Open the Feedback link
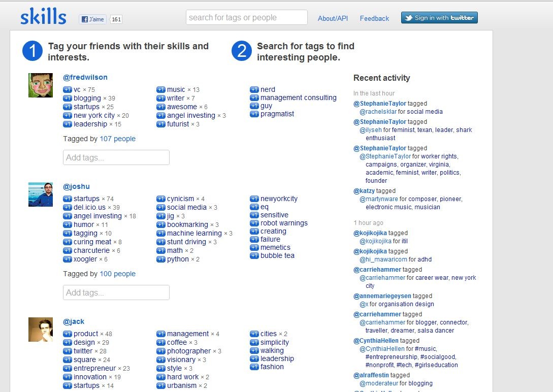553x392 pixels. coord(374,18)
